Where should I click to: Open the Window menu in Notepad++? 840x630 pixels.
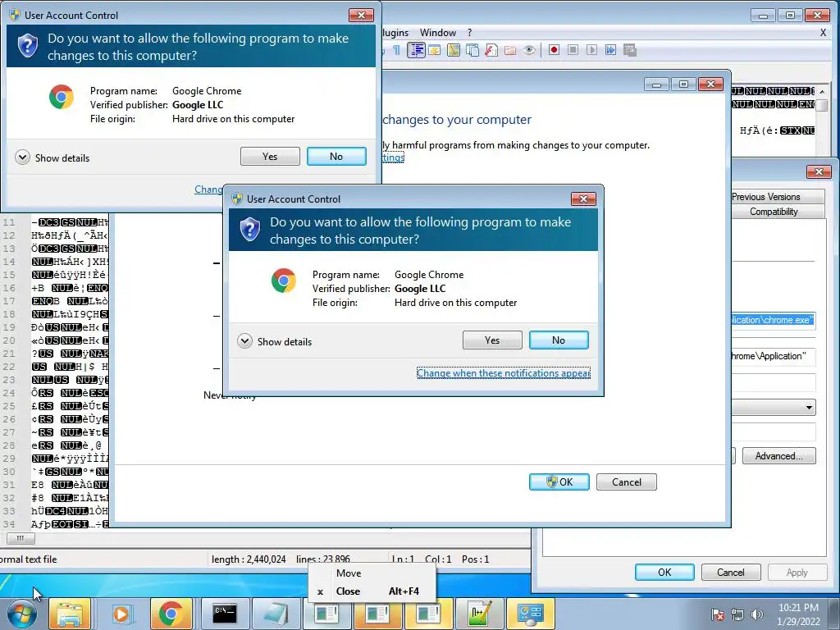click(438, 33)
